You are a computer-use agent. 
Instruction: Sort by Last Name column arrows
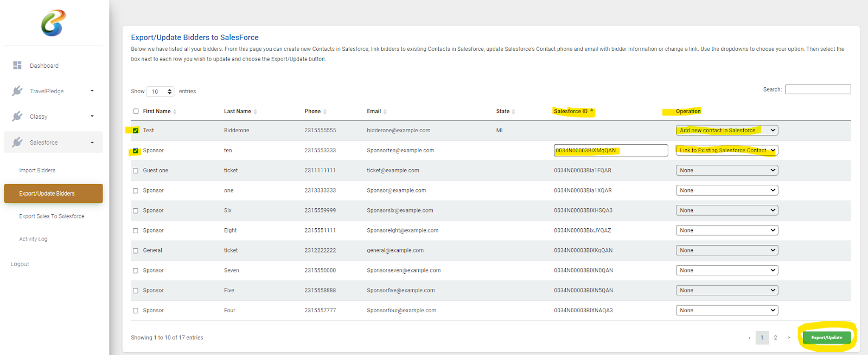(255, 112)
